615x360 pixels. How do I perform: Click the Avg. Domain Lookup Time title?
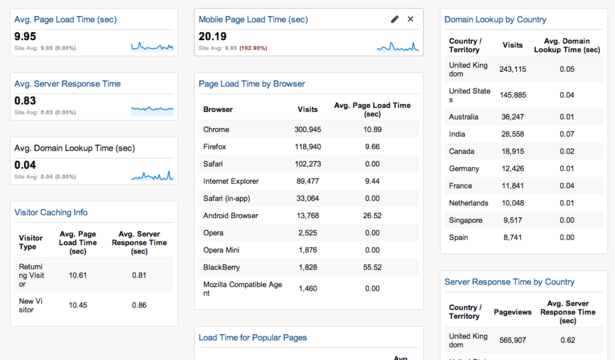[75, 148]
